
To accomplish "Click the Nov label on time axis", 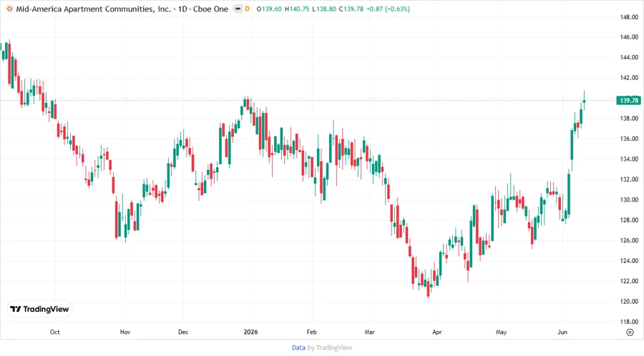I will click(x=125, y=332).
